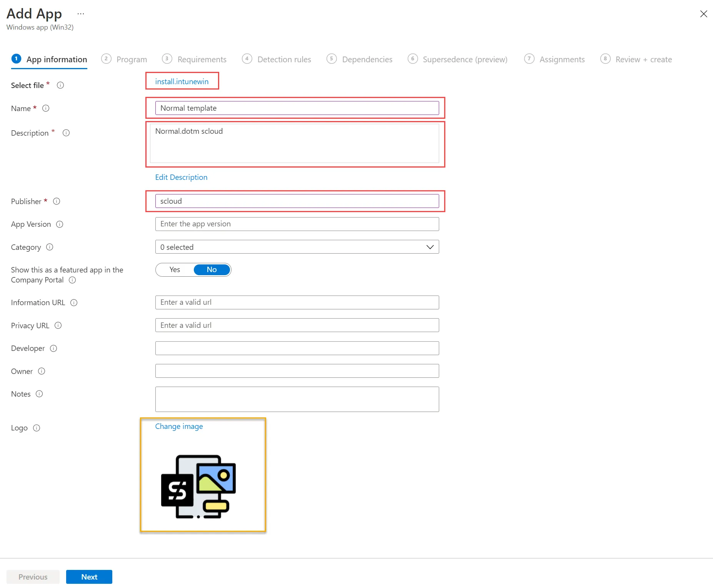Open the Supersedence (preview) tab
The image size is (713, 588).
(x=458, y=59)
